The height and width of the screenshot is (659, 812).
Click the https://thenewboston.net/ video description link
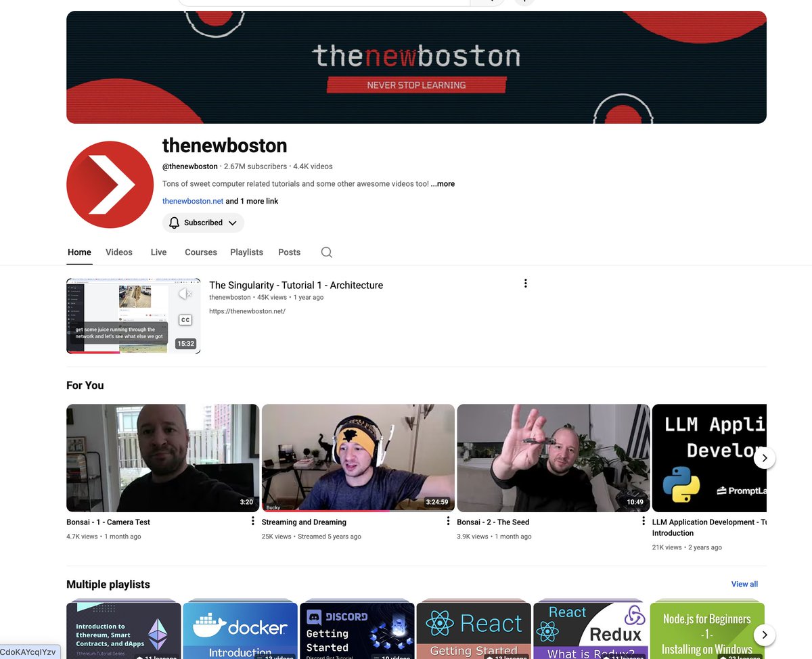(248, 311)
